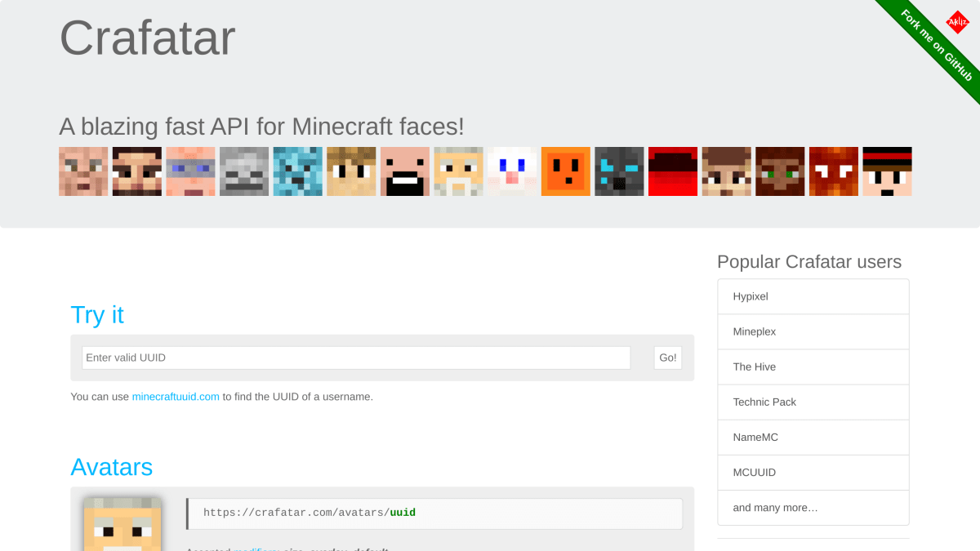Click the example avatar image under Avatars
Viewport: 980px width, 551px height.
pyautogui.click(x=122, y=524)
